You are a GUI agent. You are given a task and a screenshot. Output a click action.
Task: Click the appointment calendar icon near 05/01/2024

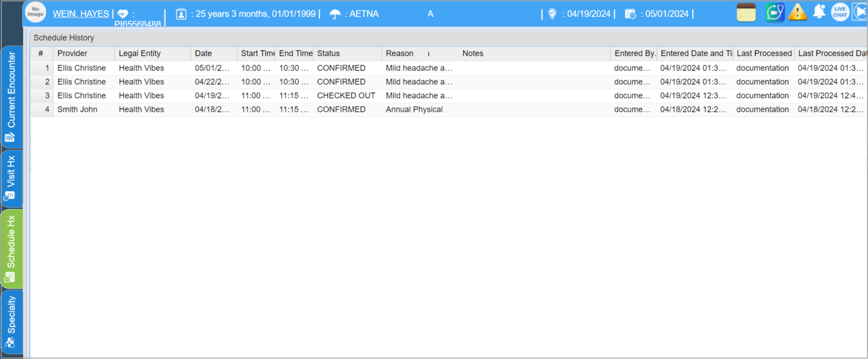pyautogui.click(x=630, y=14)
